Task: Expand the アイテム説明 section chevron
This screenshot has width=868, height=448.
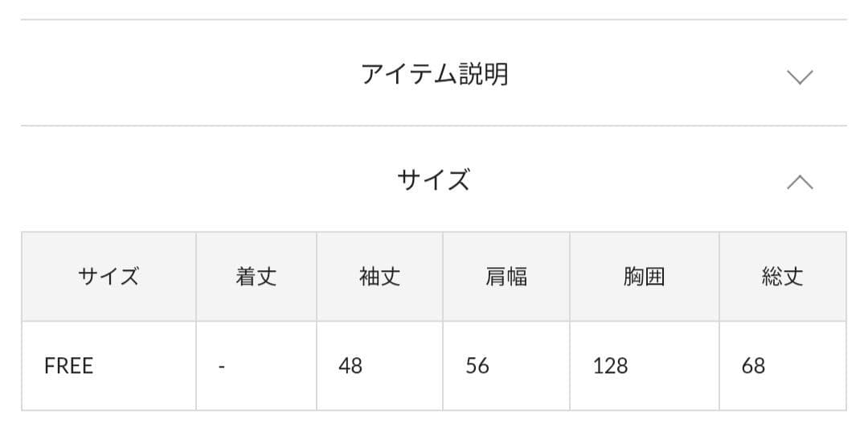Action: pos(800,77)
